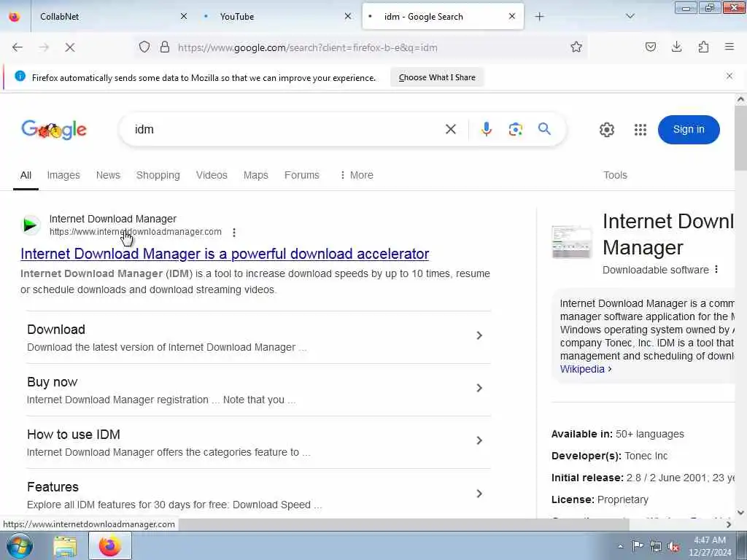
Task: Open the Download sitelink title
Action: [56, 330]
